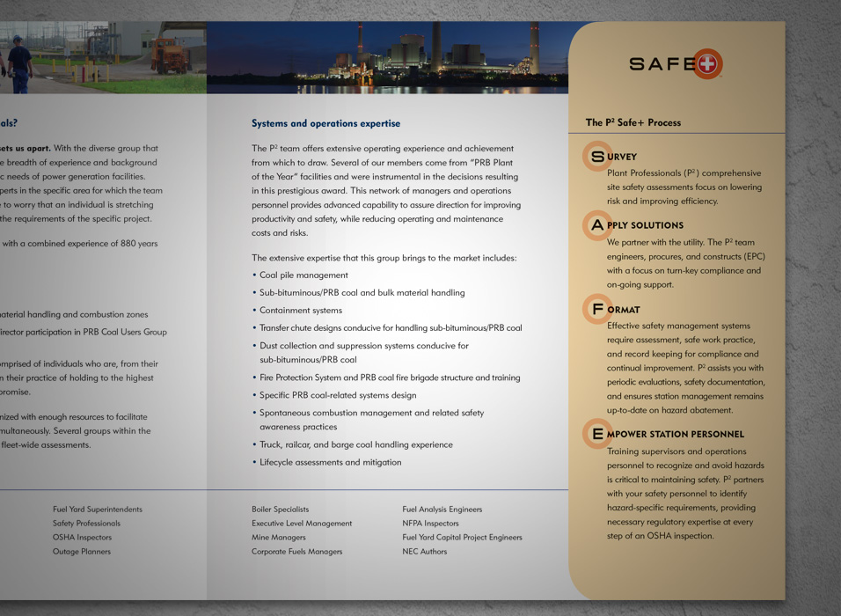The height and width of the screenshot is (616, 841).
Task: Click the circled E letter of Empower
Action: coord(597,434)
